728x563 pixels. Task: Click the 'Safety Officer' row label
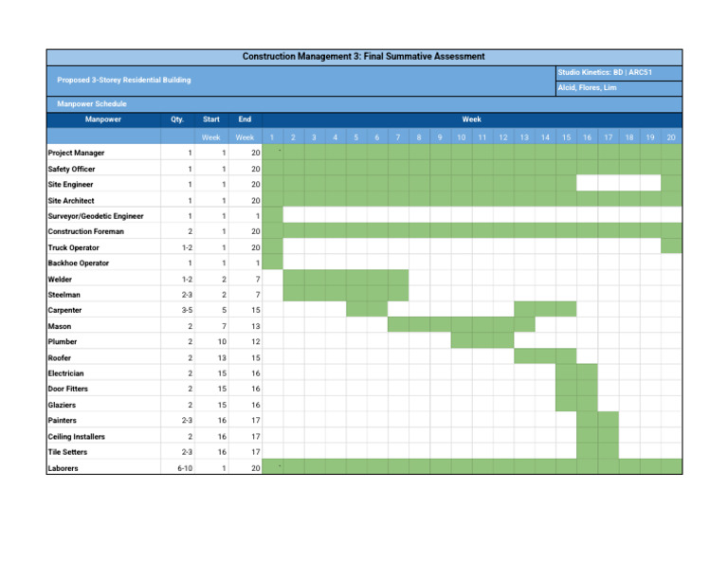click(x=71, y=169)
